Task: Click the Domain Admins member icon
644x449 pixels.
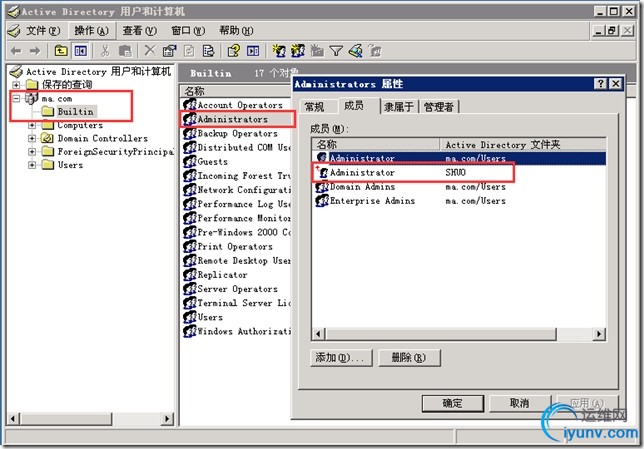Action: click(x=322, y=187)
